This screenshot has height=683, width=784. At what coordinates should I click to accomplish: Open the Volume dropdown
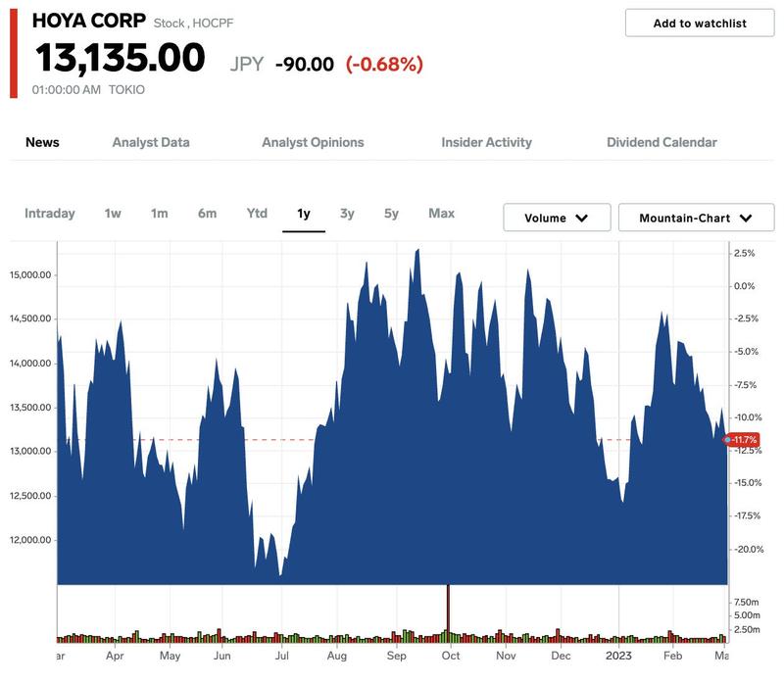point(557,218)
